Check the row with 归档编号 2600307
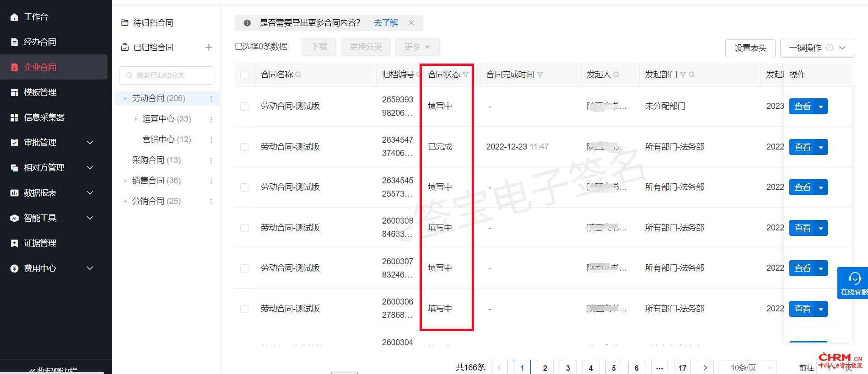This screenshot has height=374, width=868. (x=244, y=268)
